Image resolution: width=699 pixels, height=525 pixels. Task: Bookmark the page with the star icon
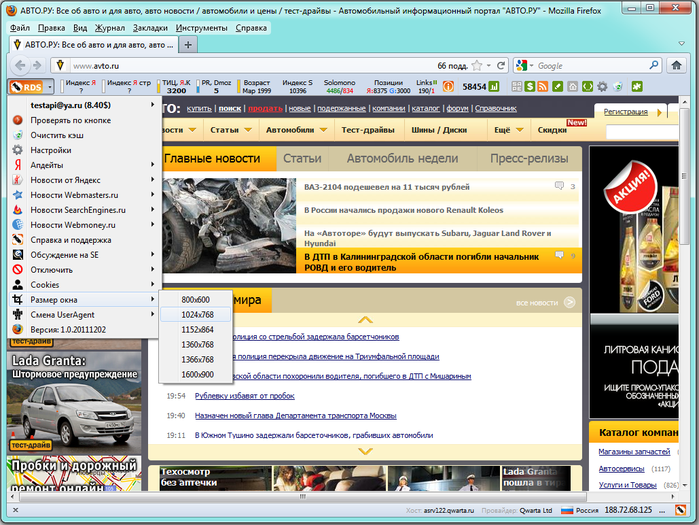(x=477, y=66)
